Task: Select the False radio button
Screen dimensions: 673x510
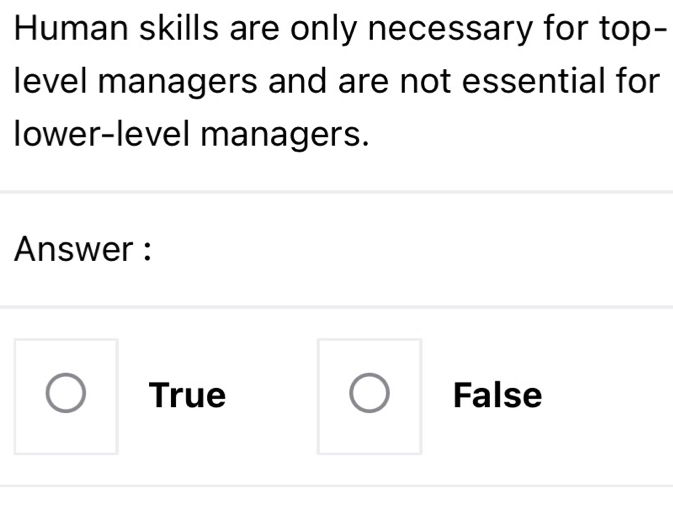Action: pyautogui.click(x=369, y=395)
